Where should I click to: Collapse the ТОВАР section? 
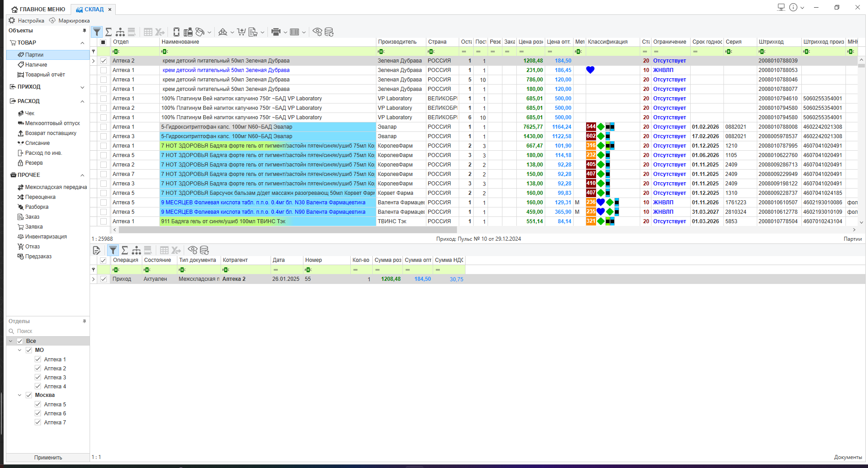click(x=82, y=43)
